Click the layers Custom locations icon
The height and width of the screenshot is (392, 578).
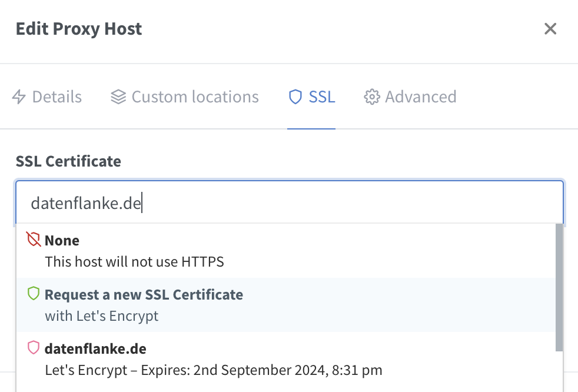click(118, 97)
